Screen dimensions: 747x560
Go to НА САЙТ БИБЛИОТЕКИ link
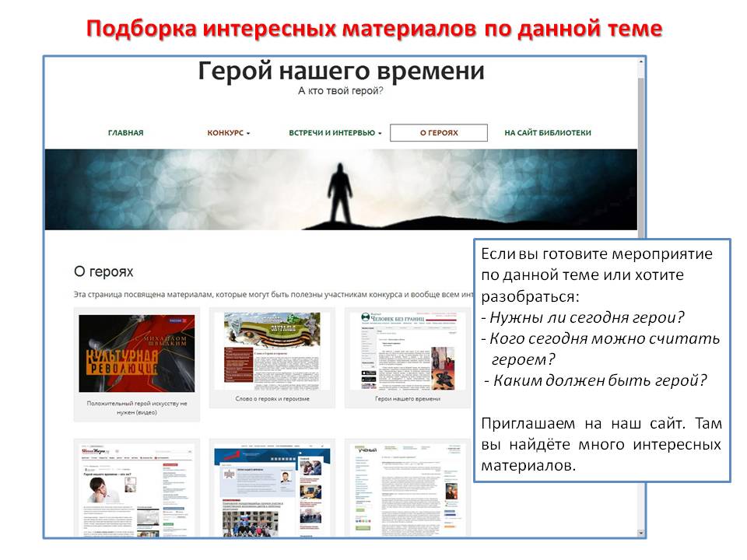(547, 133)
